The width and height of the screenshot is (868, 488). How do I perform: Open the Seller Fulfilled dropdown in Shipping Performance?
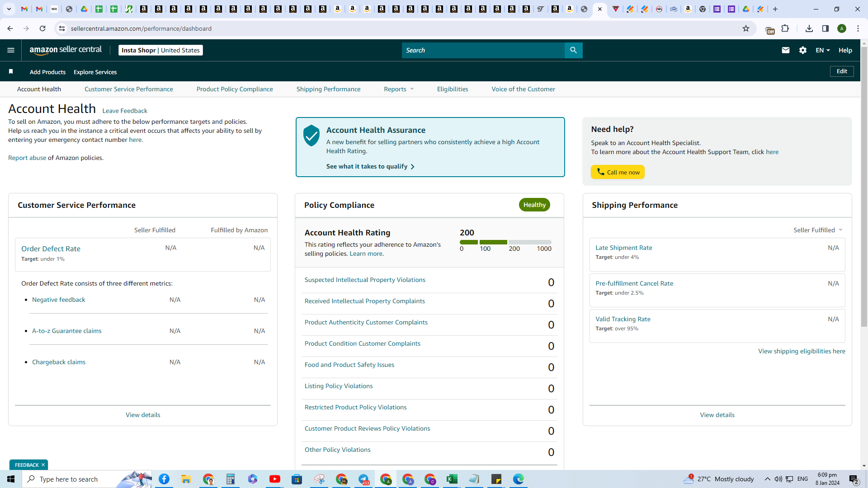pyautogui.click(x=818, y=230)
